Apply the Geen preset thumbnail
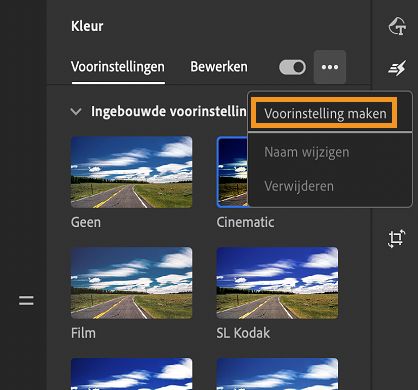418x390 pixels. pos(132,172)
